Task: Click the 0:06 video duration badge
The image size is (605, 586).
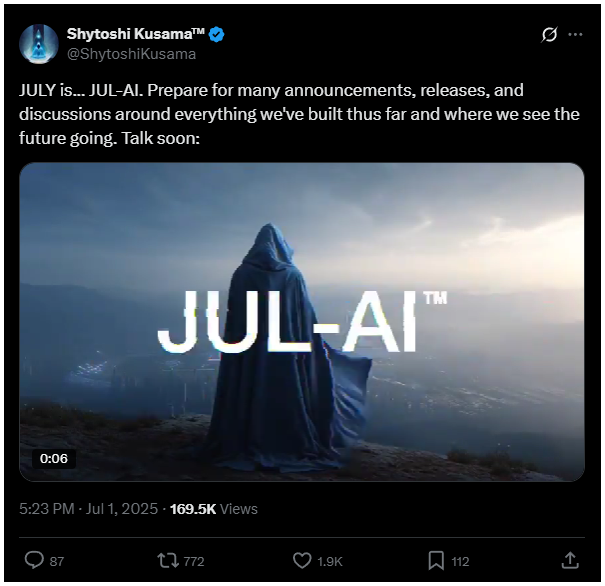Action: 54,459
